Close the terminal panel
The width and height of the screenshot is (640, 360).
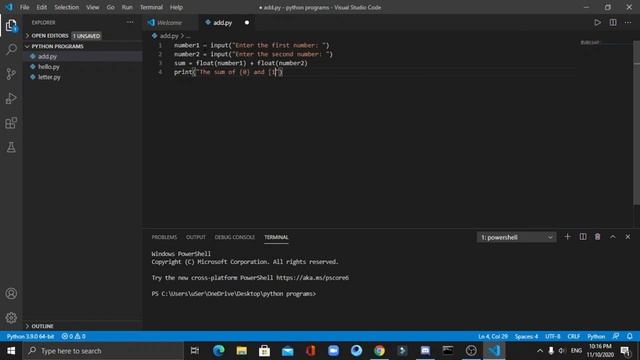(x=628, y=237)
